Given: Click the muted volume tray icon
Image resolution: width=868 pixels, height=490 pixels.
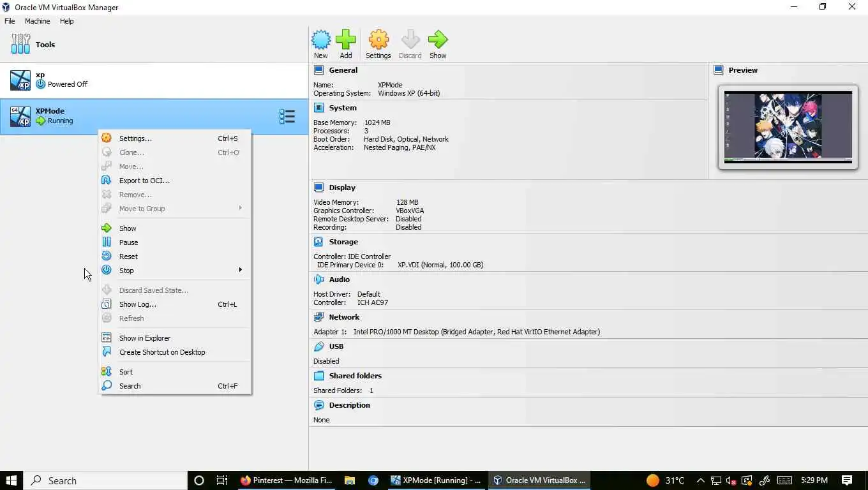Looking at the screenshot, I should coord(731,480).
